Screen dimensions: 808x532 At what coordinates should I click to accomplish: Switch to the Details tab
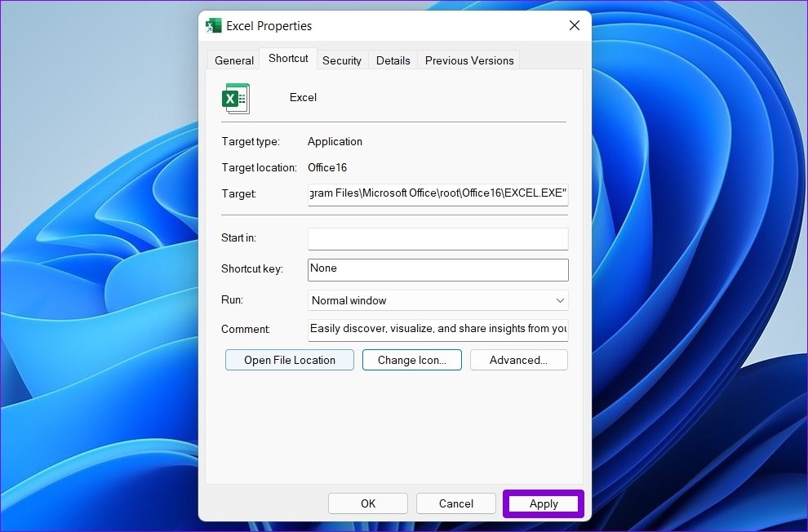(393, 60)
